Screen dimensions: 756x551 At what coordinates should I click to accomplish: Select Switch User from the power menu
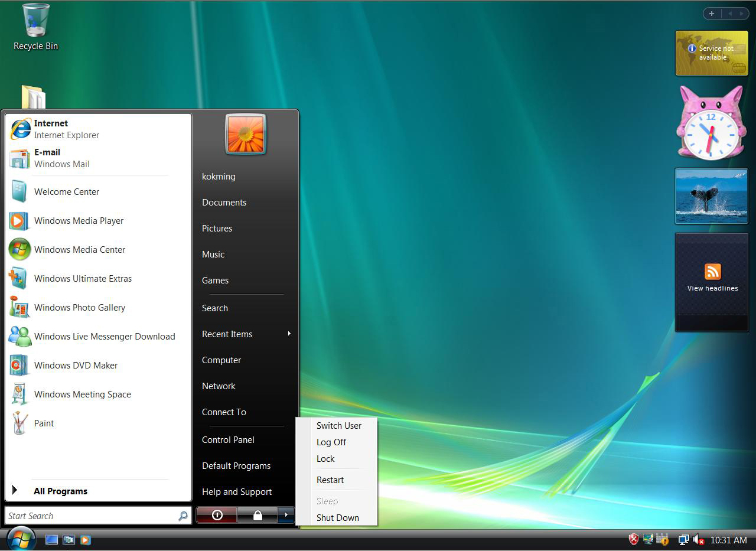click(x=338, y=425)
